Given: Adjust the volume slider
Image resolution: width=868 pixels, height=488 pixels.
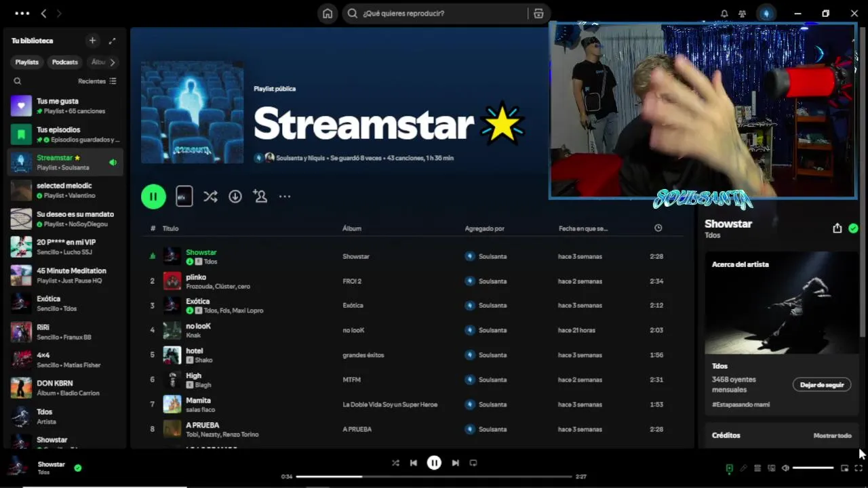Looking at the screenshot, I should 813,468.
